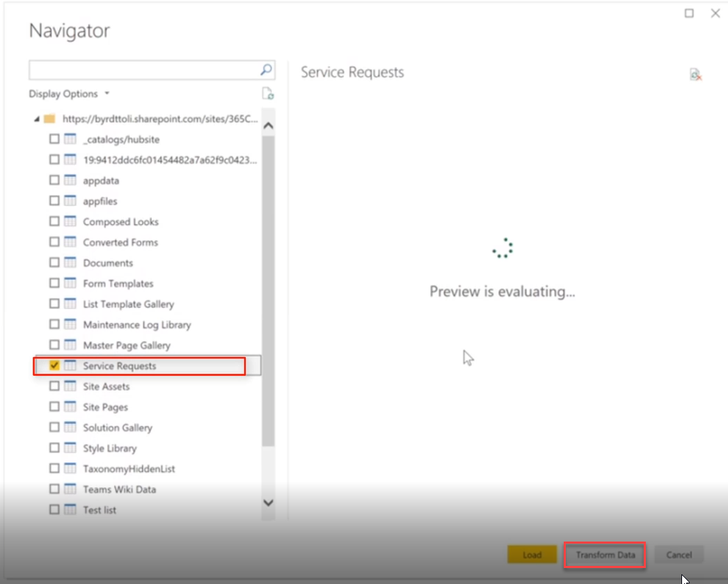Click table icon for Test list

click(x=70, y=510)
